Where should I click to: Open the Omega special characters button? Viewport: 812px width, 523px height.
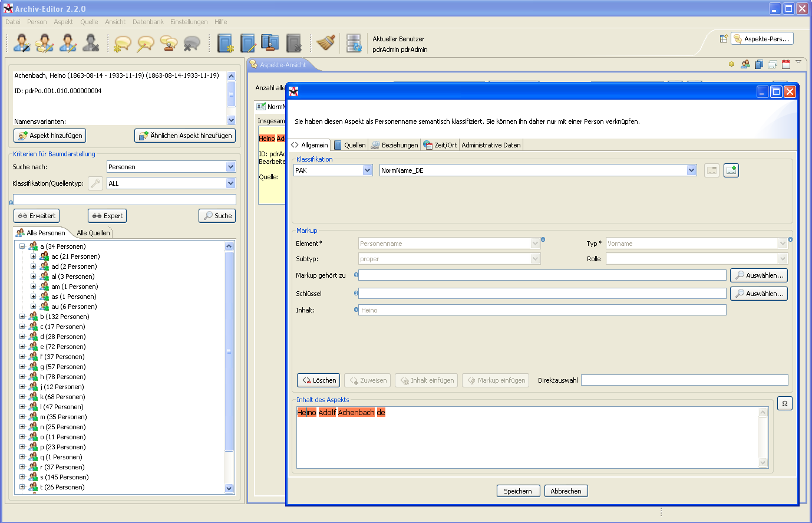tap(784, 403)
